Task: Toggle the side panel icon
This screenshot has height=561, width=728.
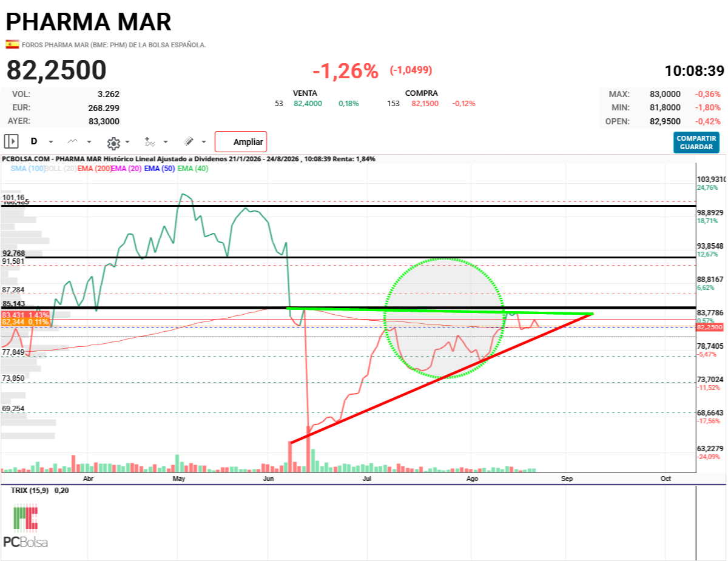Action: [11, 141]
